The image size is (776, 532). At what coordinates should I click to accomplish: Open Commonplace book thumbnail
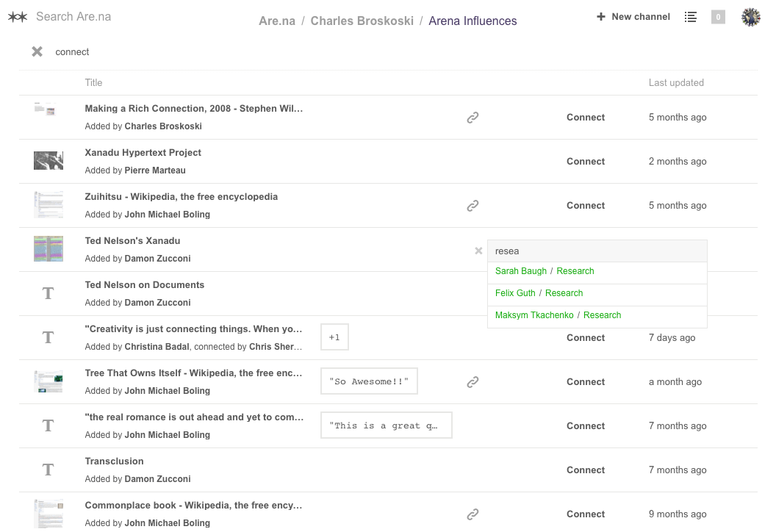click(48, 514)
